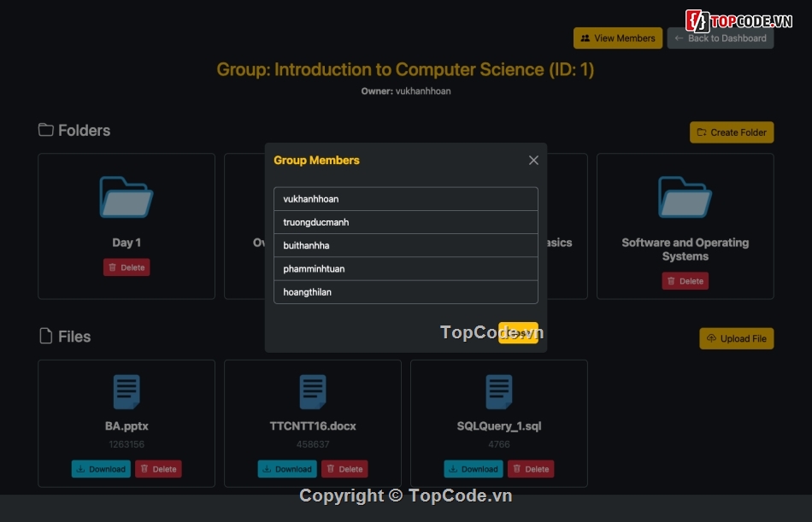Screen dimensions: 812x522
Task: Delete the SQLQuery_1.sql file
Action: 530,469
